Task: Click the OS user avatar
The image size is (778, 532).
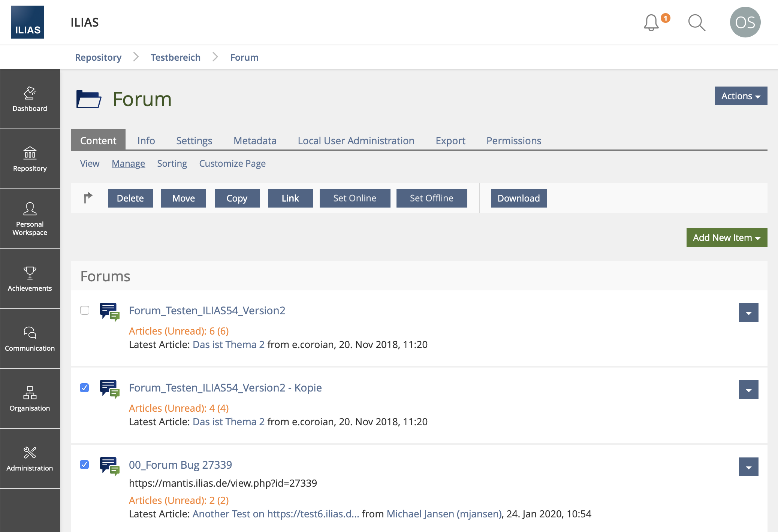Action: pos(745,22)
